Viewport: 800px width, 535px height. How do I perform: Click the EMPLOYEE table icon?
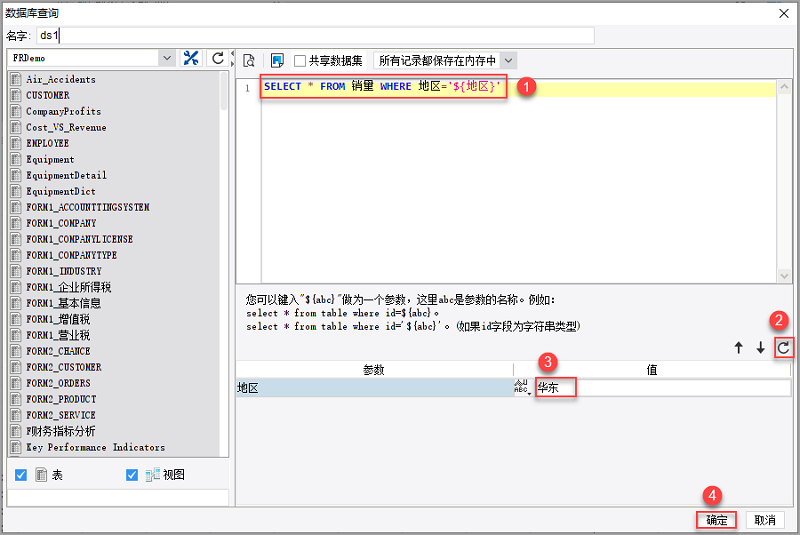click(x=16, y=143)
